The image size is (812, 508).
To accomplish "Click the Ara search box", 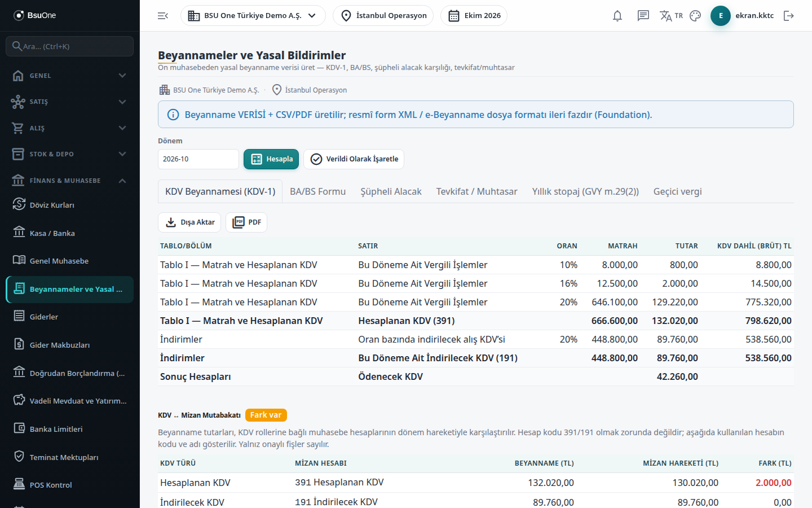I will (70, 46).
